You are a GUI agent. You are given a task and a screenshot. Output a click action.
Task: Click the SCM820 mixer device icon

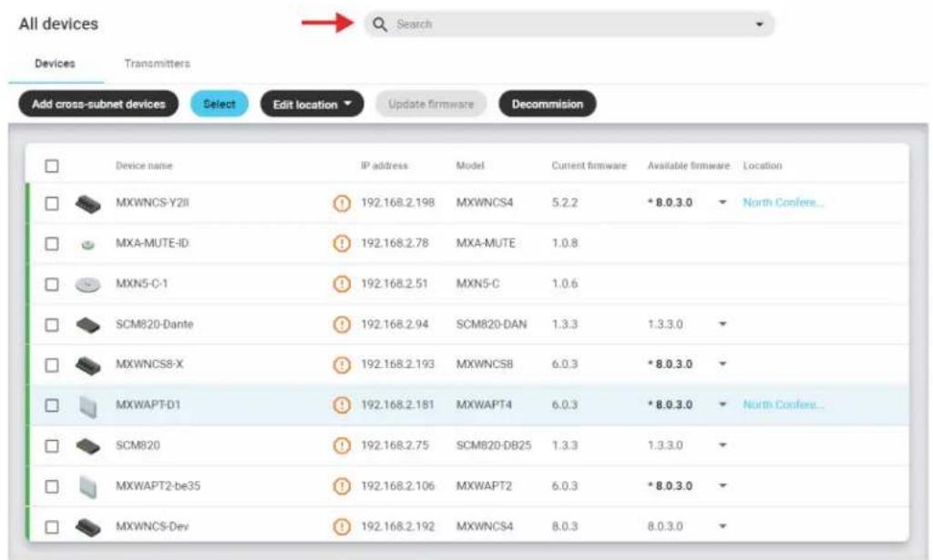coord(87,446)
